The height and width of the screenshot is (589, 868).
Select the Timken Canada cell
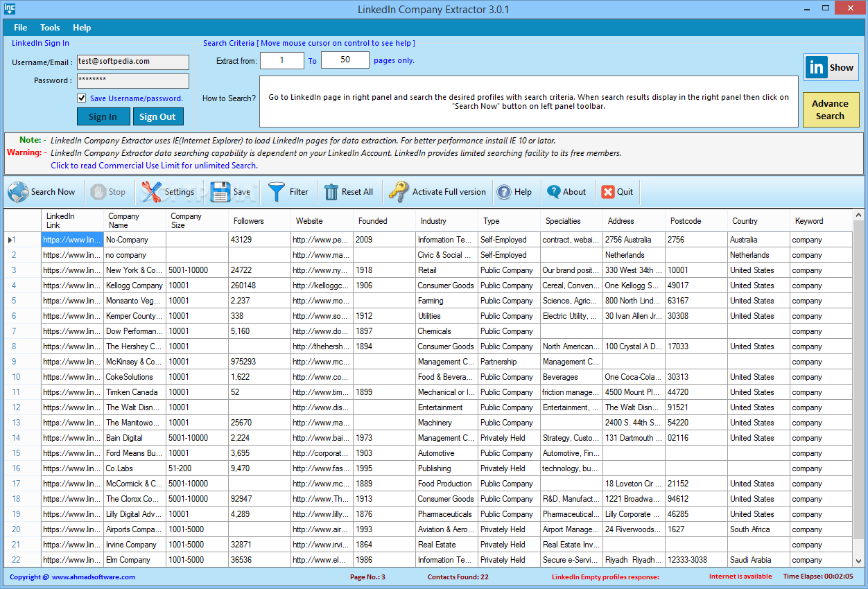click(134, 392)
